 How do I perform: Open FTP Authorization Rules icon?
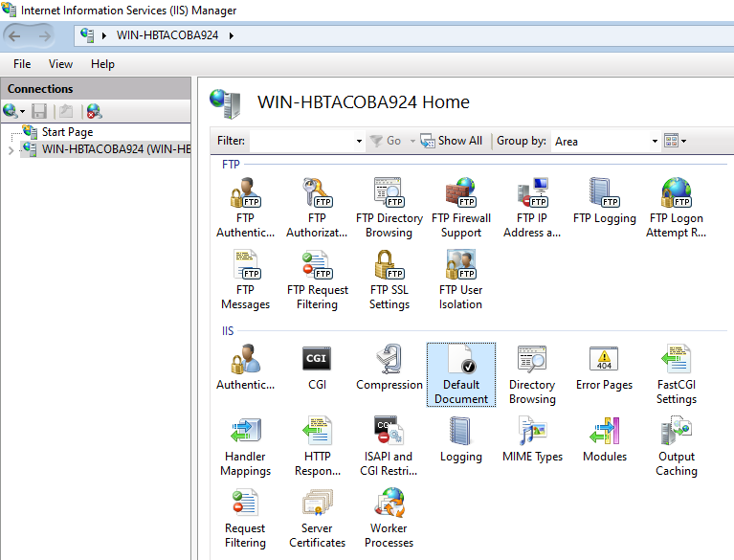(317, 209)
